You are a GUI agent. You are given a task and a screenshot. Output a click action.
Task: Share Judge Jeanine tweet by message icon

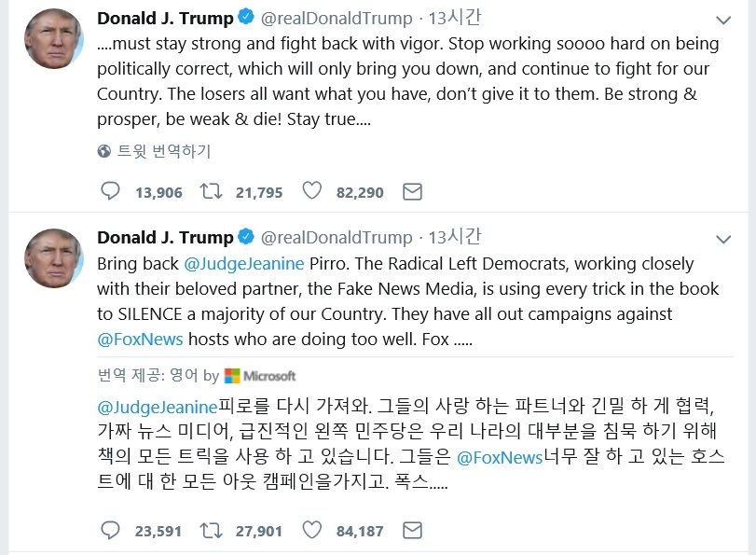tap(412, 531)
